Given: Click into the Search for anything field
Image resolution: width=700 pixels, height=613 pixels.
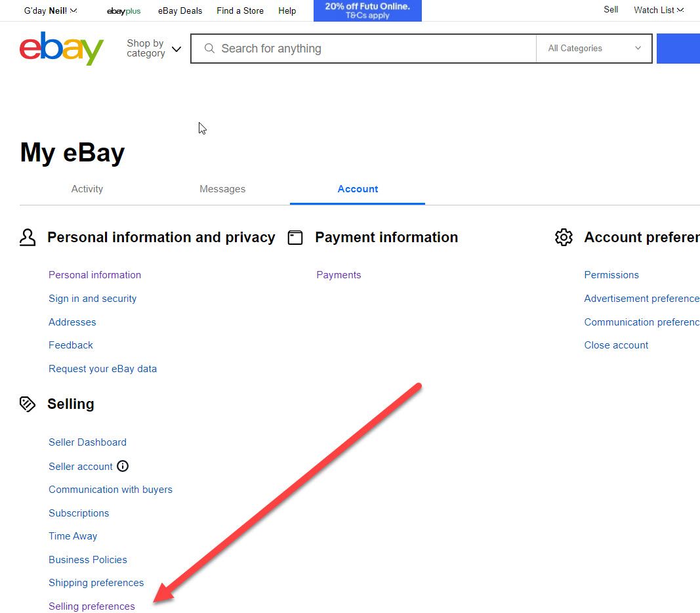Looking at the screenshot, I should point(363,48).
